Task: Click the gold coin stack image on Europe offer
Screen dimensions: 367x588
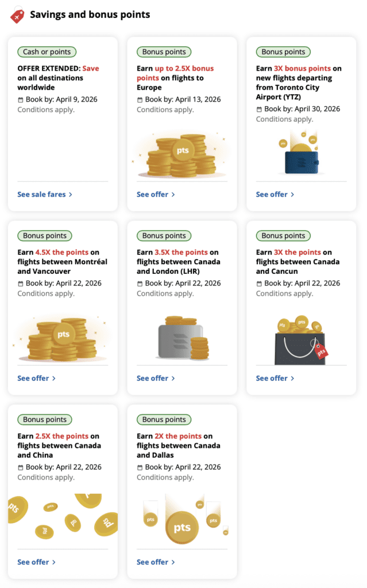Action: pos(181,155)
